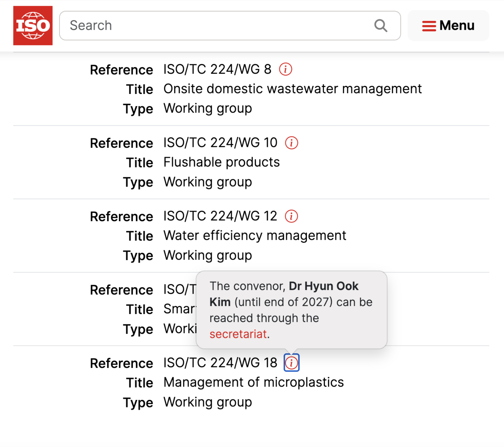Follow the secretariat link in the tooltip
Viewport: 504px width, 447px height.
pos(238,334)
